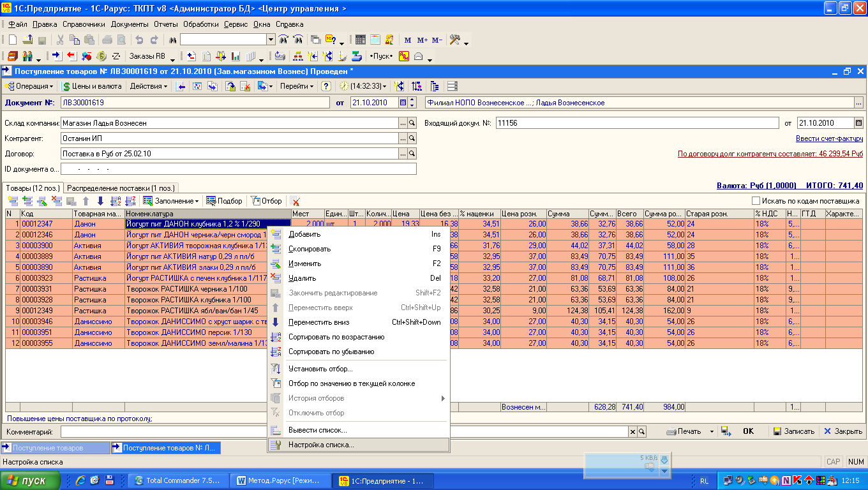Click the contractor debt link 46 299,54 Руб
Viewport: 868px width, 490px height.
coord(770,154)
